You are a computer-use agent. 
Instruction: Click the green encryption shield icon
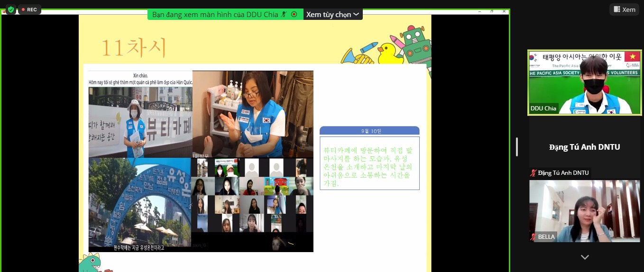point(10,9)
